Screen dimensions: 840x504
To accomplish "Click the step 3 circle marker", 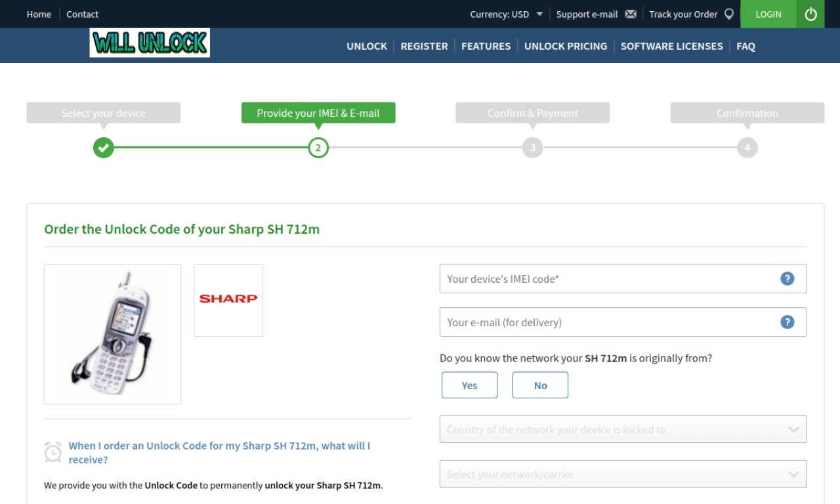I will [533, 148].
